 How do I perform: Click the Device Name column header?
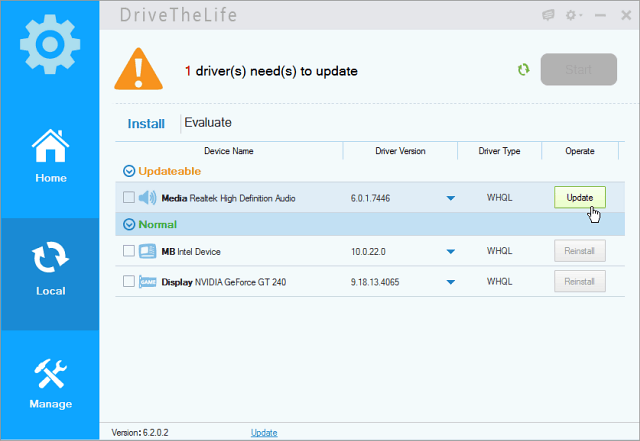pos(229,151)
